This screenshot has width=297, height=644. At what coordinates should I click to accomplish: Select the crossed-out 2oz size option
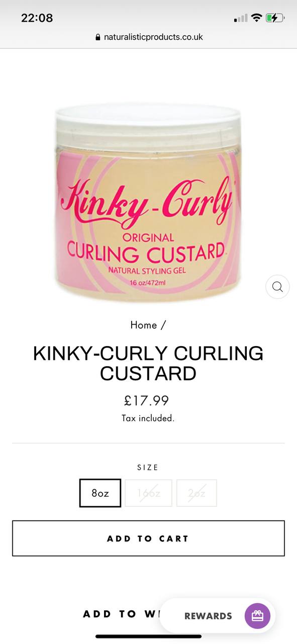point(196,493)
